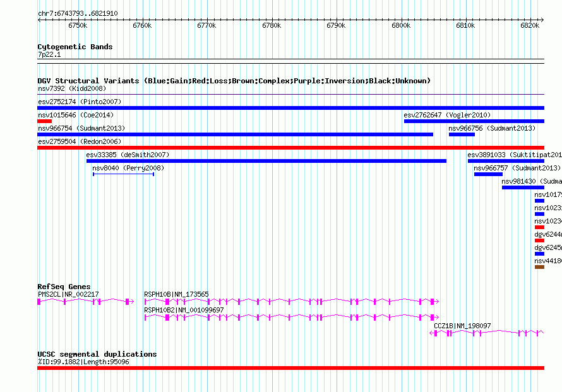Click the red esv2759504 (Redon2006) bar
Image resolution: width=562 pixels, height=392 pixels.
coord(290,148)
